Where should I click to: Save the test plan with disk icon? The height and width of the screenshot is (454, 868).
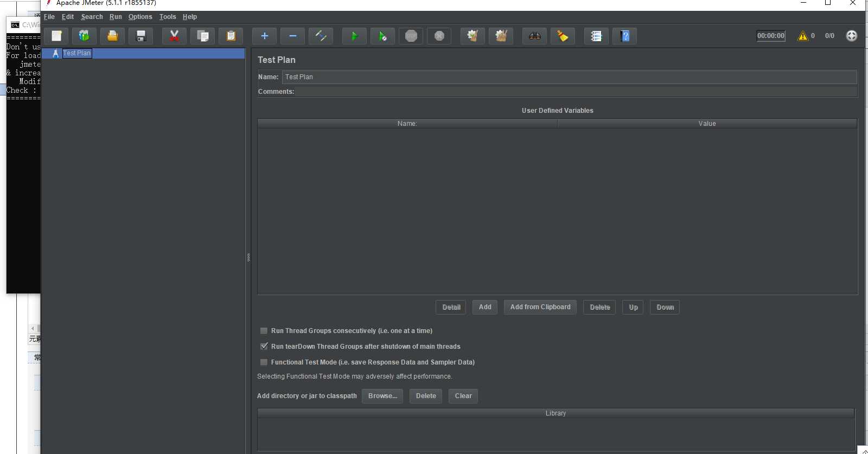click(x=141, y=36)
